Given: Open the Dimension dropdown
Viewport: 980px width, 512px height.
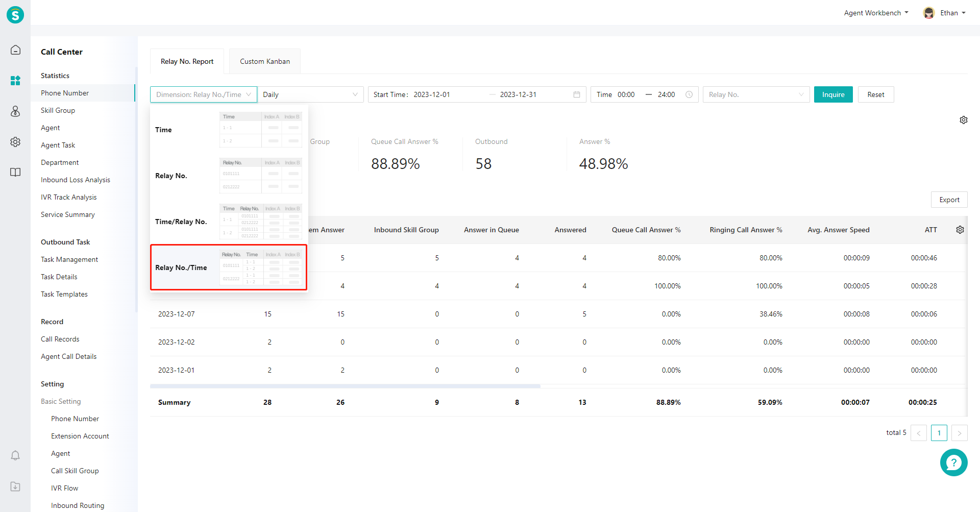Looking at the screenshot, I should coord(204,94).
